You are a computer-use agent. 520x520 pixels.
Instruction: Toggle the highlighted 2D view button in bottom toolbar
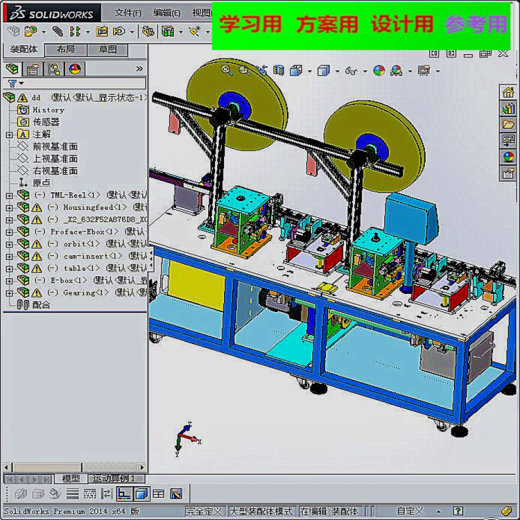click(124, 494)
